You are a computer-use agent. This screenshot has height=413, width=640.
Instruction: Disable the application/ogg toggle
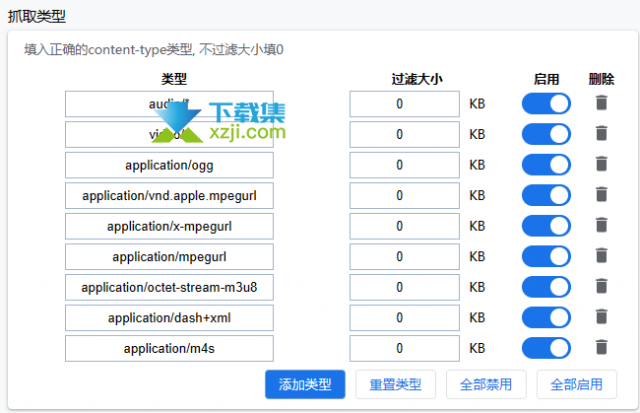[x=546, y=165]
